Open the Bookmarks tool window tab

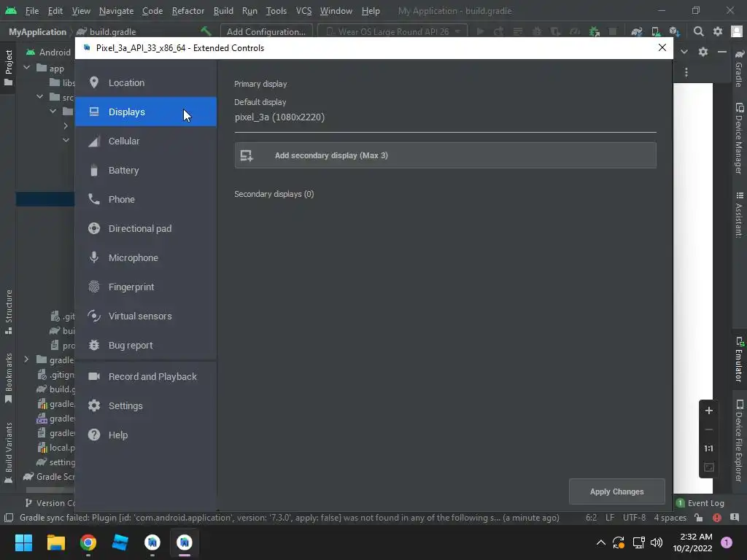click(8, 378)
